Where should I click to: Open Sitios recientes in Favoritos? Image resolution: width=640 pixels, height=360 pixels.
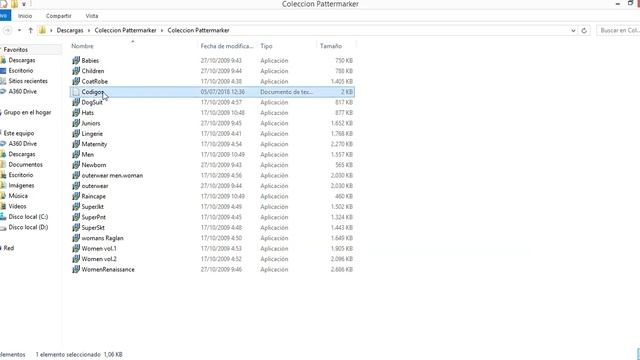tap(28, 81)
